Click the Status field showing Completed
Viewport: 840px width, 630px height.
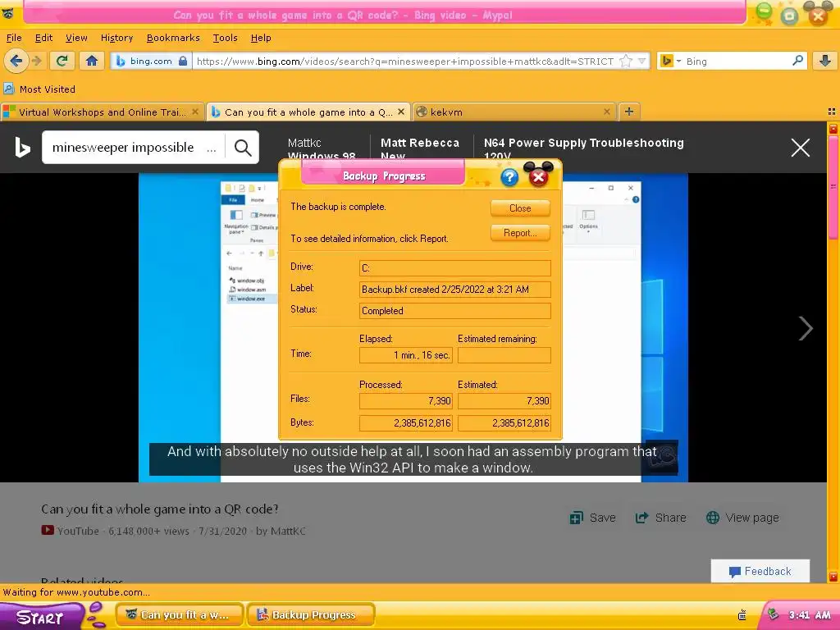[x=454, y=311]
